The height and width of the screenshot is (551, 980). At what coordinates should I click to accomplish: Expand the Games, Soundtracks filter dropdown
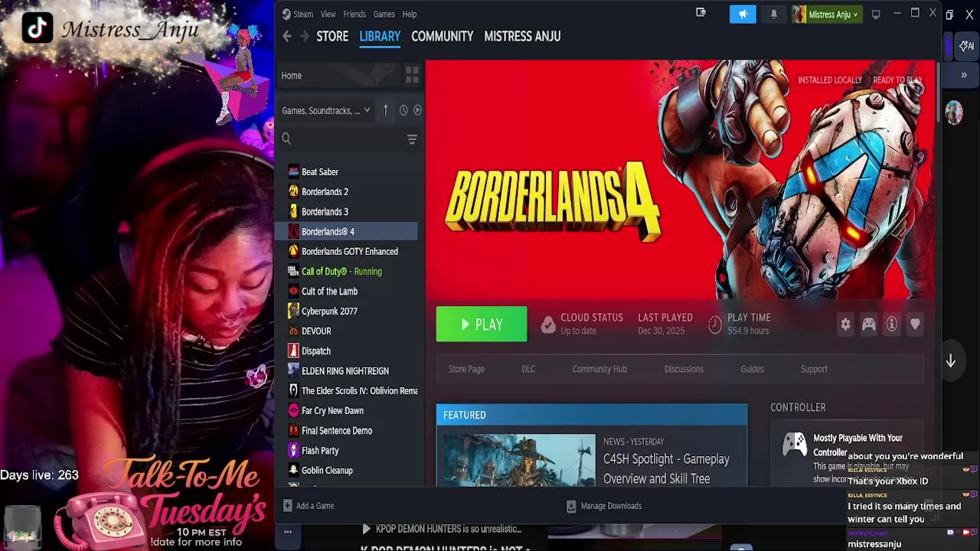(326, 110)
